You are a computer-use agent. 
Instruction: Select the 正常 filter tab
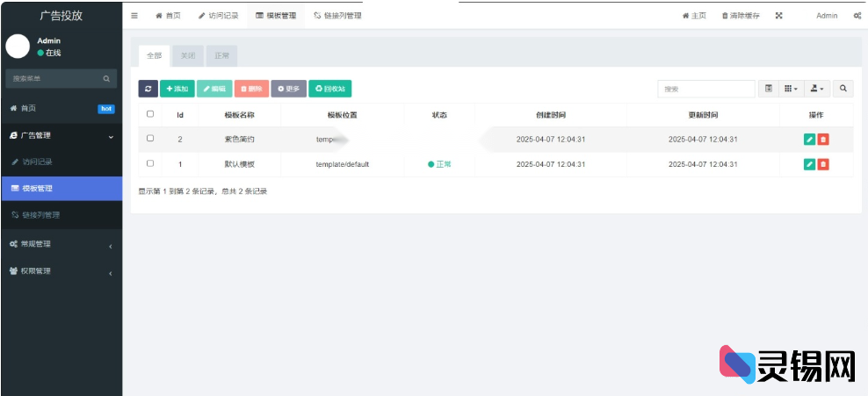[221, 56]
